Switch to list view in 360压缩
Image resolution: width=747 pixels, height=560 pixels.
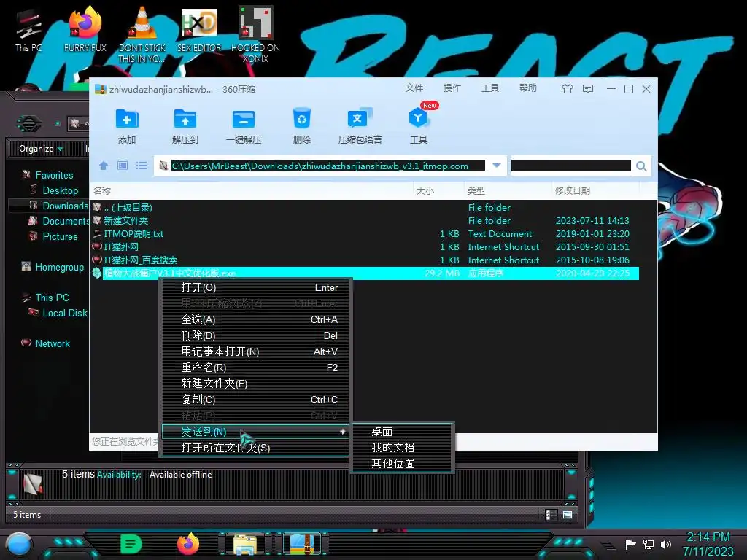pyautogui.click(x=142, y=166)
